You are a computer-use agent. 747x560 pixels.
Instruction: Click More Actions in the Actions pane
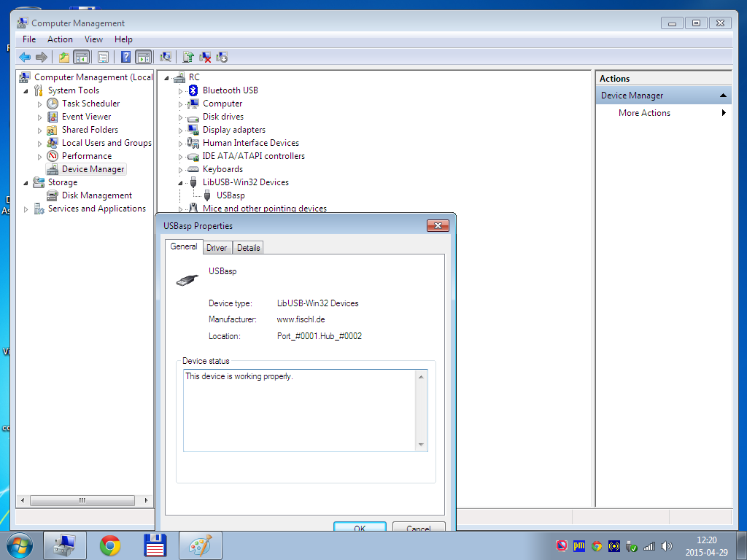(x=644, y=113)
